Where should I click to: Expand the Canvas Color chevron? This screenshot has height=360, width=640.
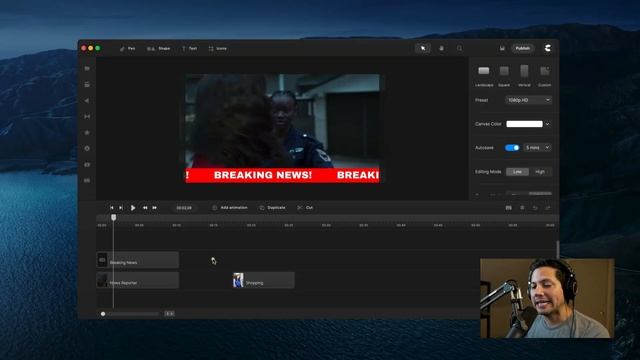click(547, 124)
